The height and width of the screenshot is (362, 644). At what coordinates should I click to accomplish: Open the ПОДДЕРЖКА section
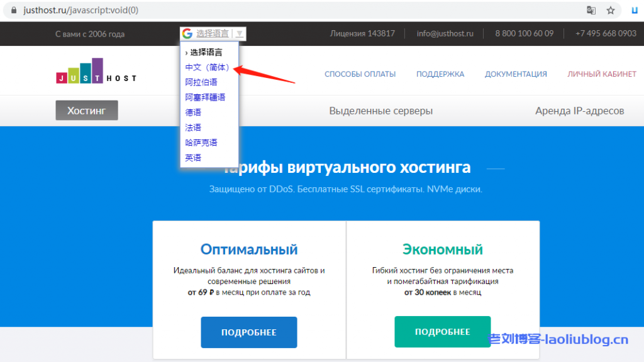tap(441, 74)
